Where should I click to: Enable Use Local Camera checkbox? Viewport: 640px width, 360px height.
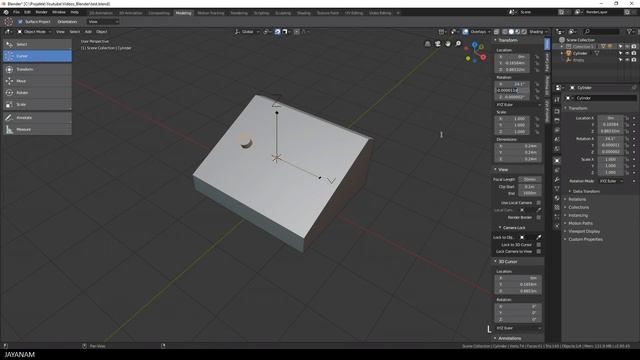click(x=538, y=203)
